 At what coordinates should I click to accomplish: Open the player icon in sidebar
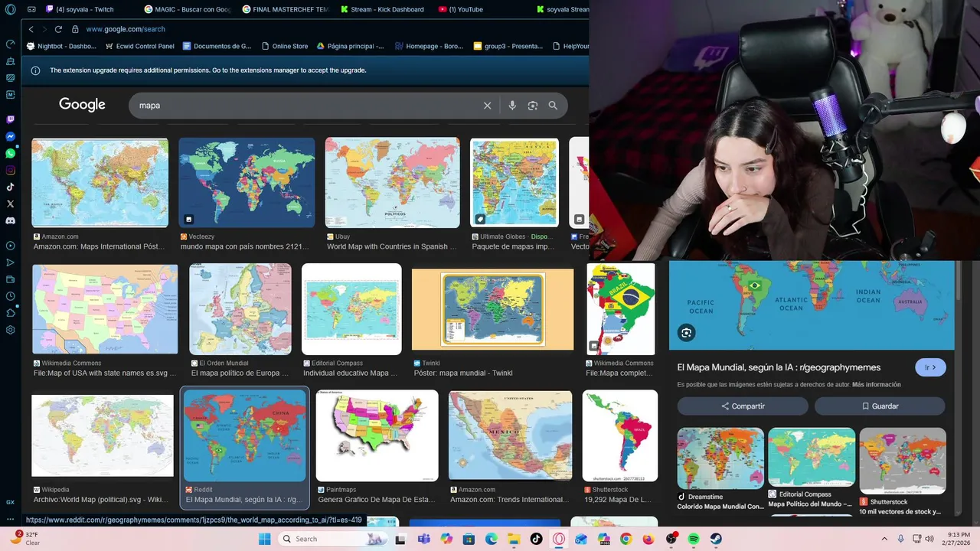click(11, 246)
